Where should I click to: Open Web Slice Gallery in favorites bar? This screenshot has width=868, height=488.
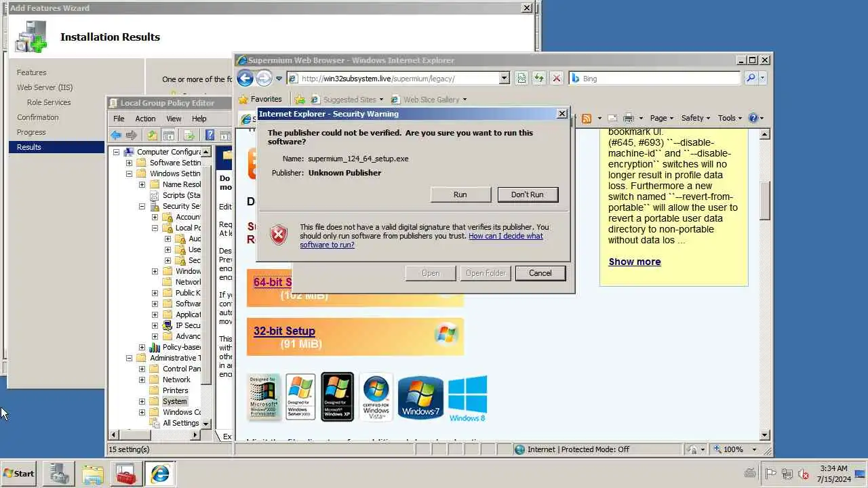429,100
